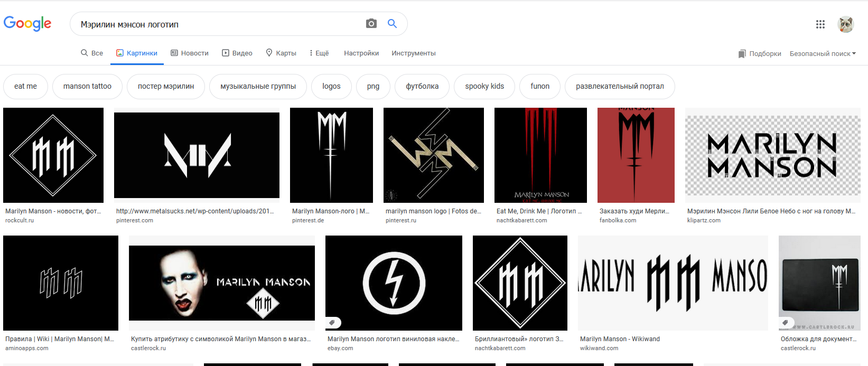Expand the Ещё more menu
This screenshot has height=366, width=868.
319,53
